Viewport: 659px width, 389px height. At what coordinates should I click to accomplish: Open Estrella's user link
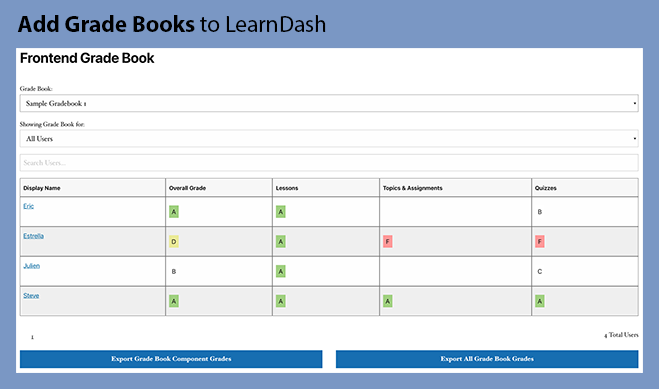pos(34,236)
